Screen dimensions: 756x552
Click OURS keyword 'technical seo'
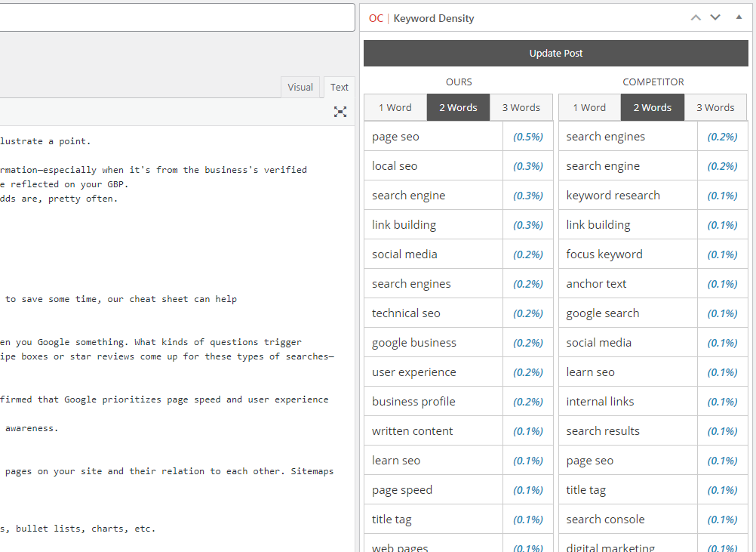406,313
